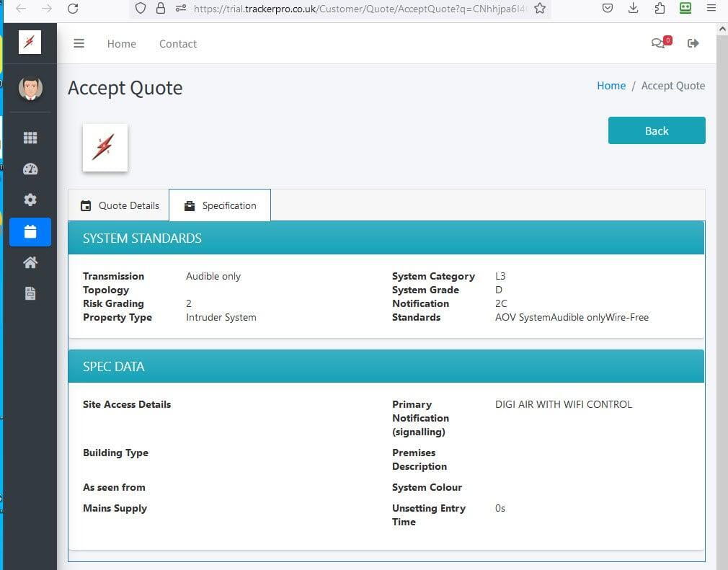The height and width of the screenshot is (570, 728).
Task: Follow the Home breadcrumb link
Action: point(611,86)
